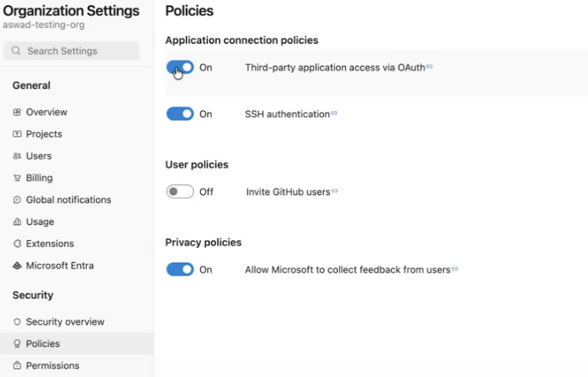Click the Extensions puzzle icon

17,243
